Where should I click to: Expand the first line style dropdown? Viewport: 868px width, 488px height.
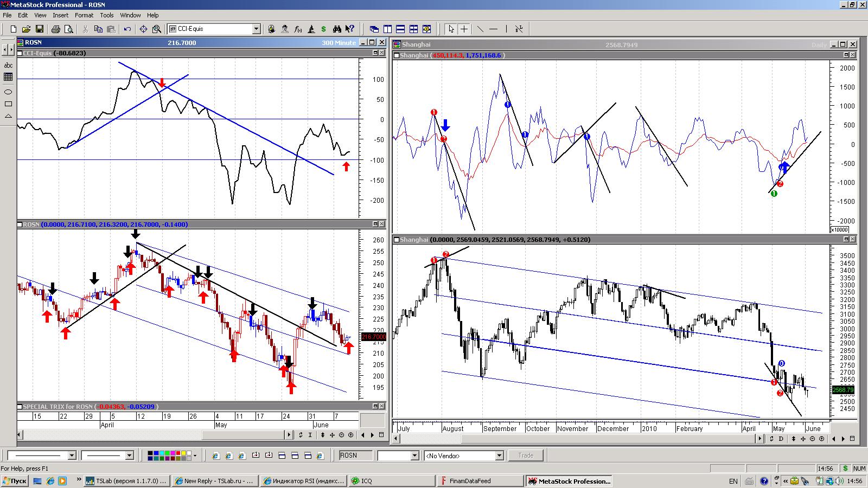click(72, 456)
